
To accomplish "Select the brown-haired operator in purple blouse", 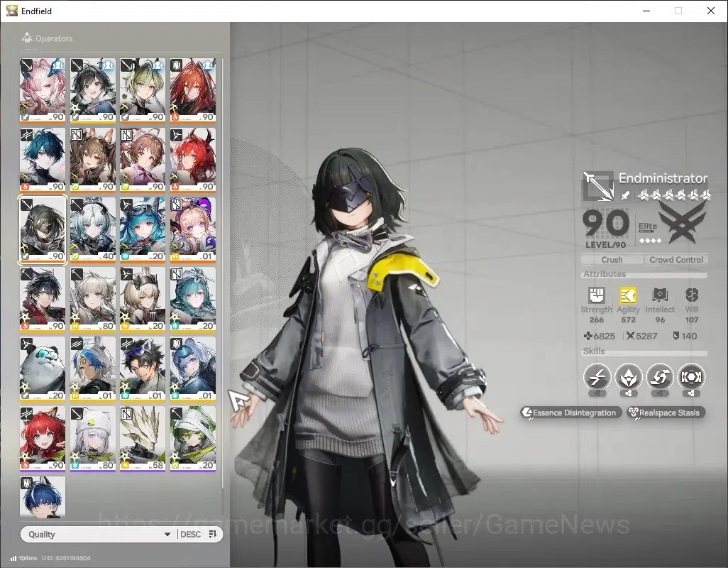I will [143, 160].
